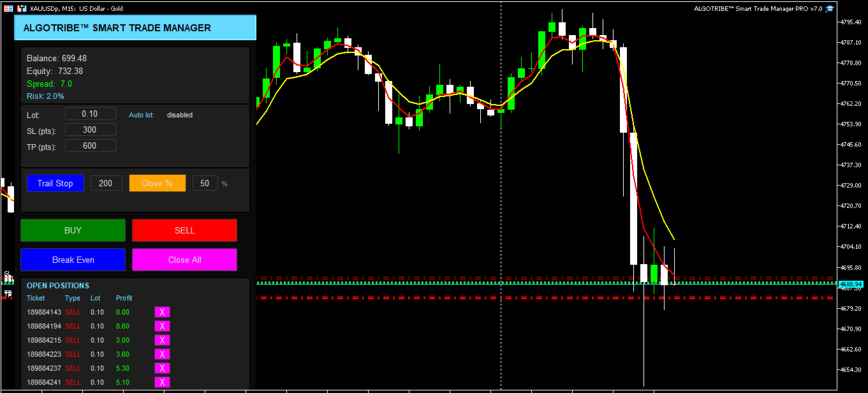Viewport: 868px width, 393px height.
Task: Click the highlighted current price tag 4688.34
Action: tap(851, 284)
